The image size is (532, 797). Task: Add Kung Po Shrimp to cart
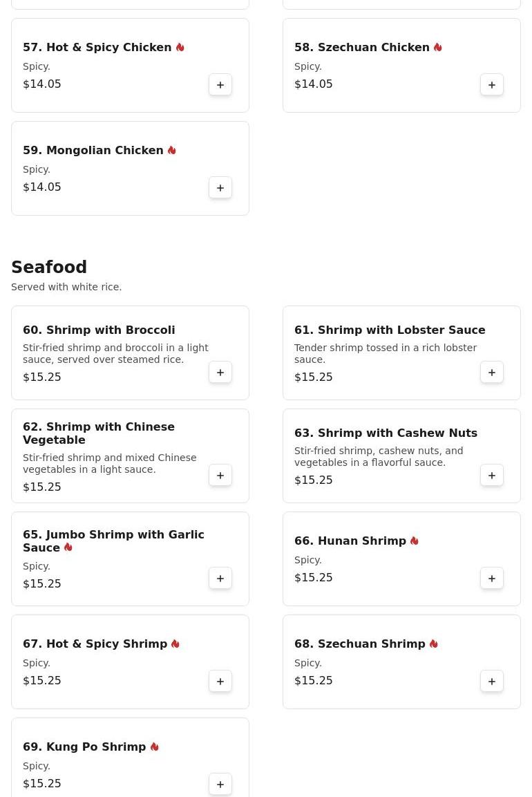[x=220, y=785]
